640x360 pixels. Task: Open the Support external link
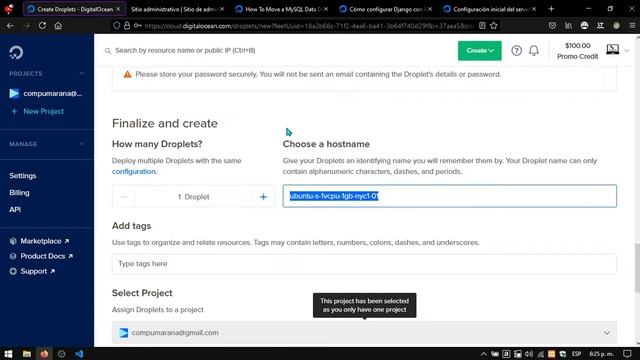point(32,271)
